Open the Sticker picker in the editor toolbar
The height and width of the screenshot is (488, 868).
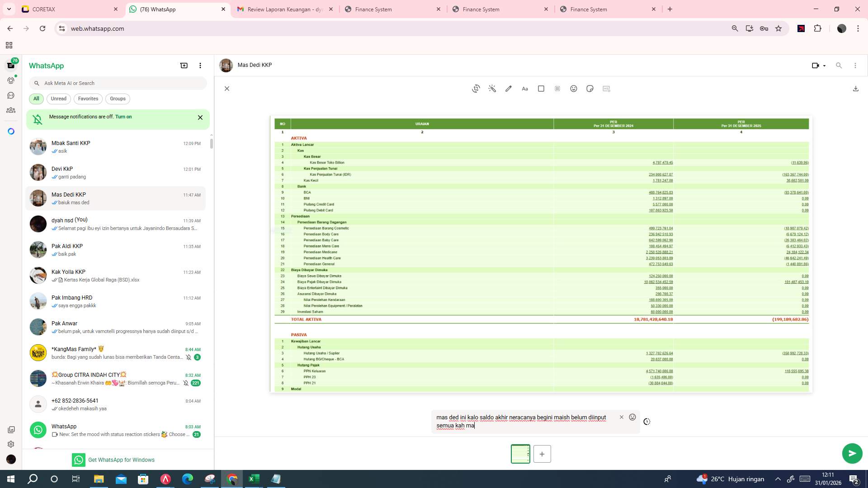(590, 89)
